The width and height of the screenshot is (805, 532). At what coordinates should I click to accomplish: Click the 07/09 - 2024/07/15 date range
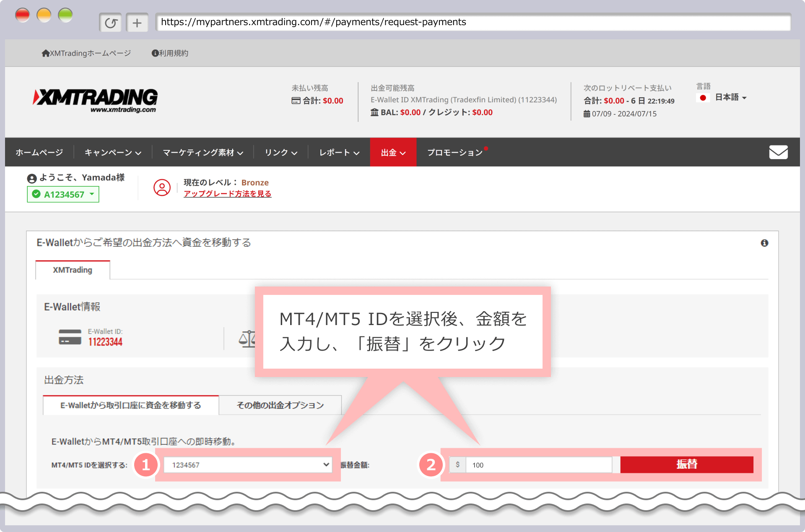tap(624, 114)
